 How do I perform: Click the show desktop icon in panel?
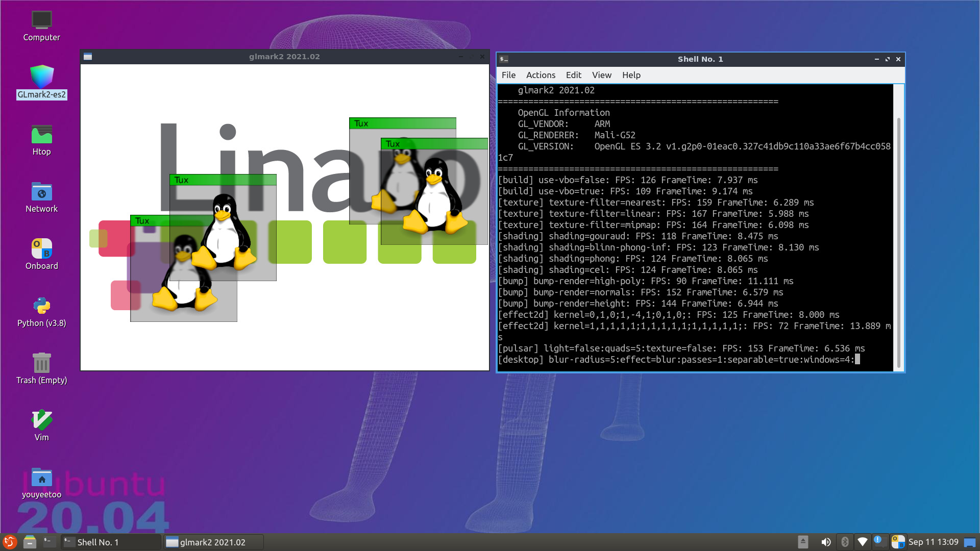[970, 542]
